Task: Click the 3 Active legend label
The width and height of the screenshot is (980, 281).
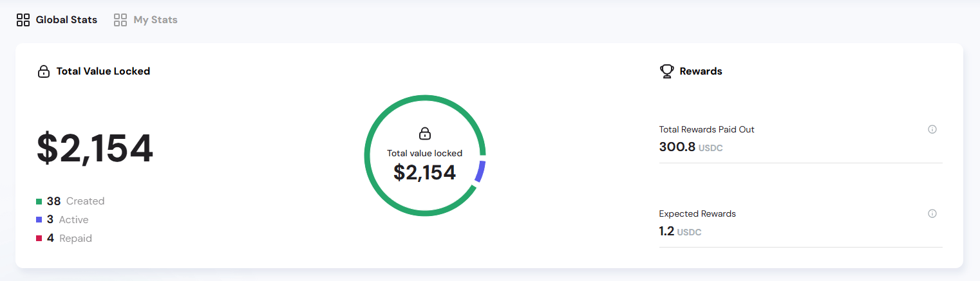Action: pos(68,220)
